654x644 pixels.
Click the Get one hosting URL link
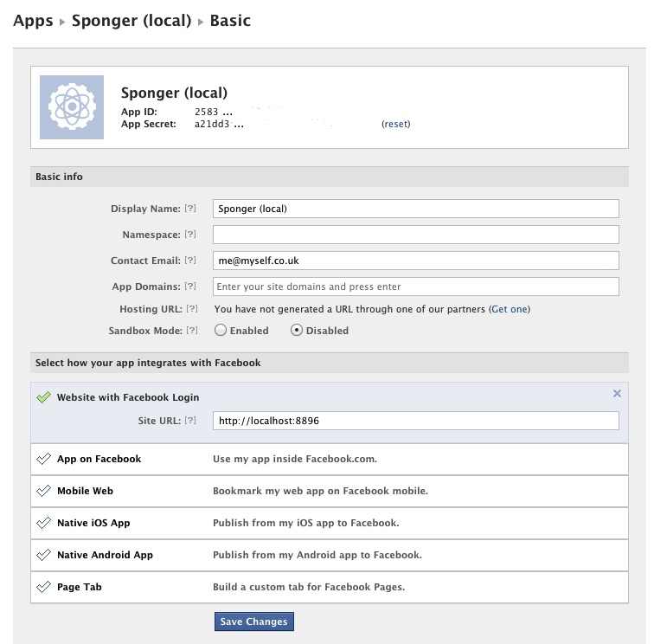click(510, 309)
